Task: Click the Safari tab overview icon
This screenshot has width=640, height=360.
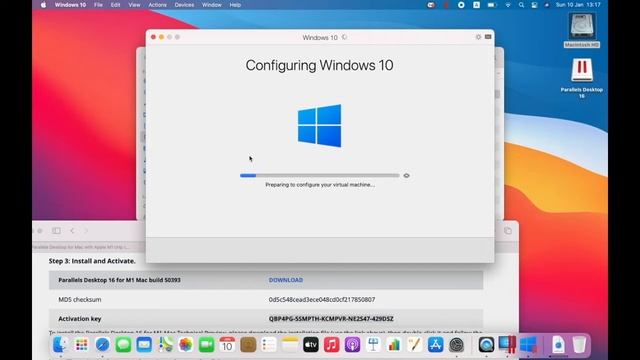Action: tap(508, 231)
